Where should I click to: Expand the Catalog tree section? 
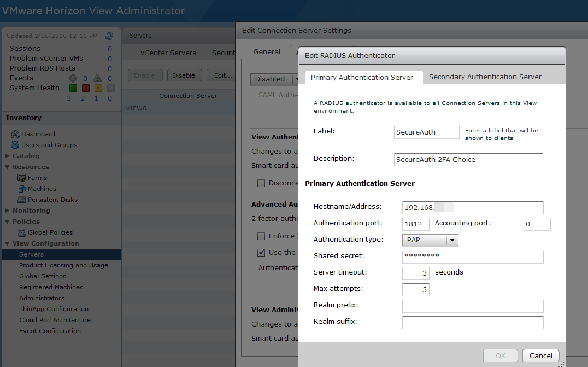pyautogui.click(x=8, y=156)
